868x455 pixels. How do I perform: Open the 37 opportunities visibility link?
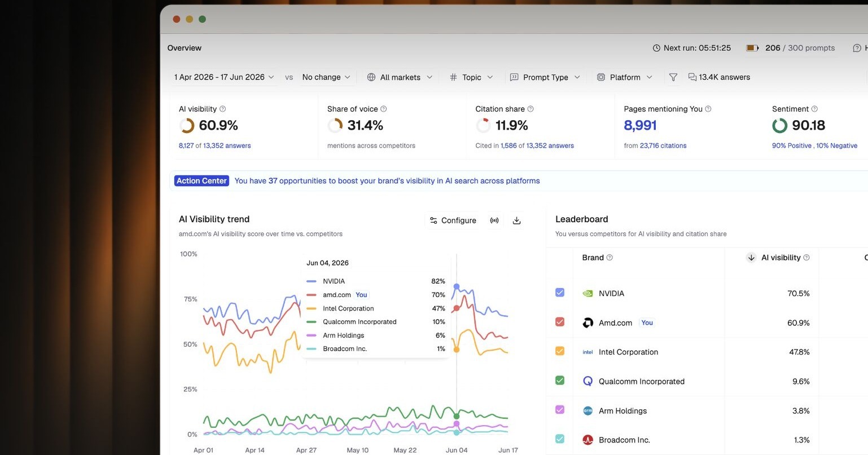coord(387,181)
